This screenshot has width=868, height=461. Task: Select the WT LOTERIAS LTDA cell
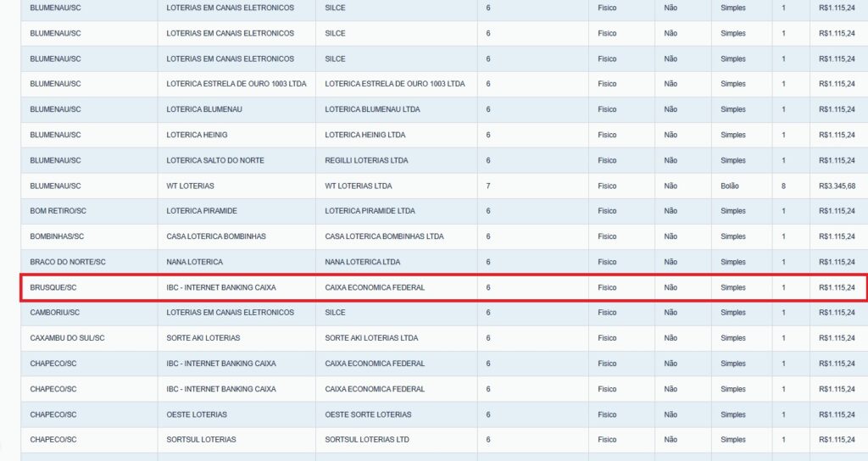[x=359, y=186]
